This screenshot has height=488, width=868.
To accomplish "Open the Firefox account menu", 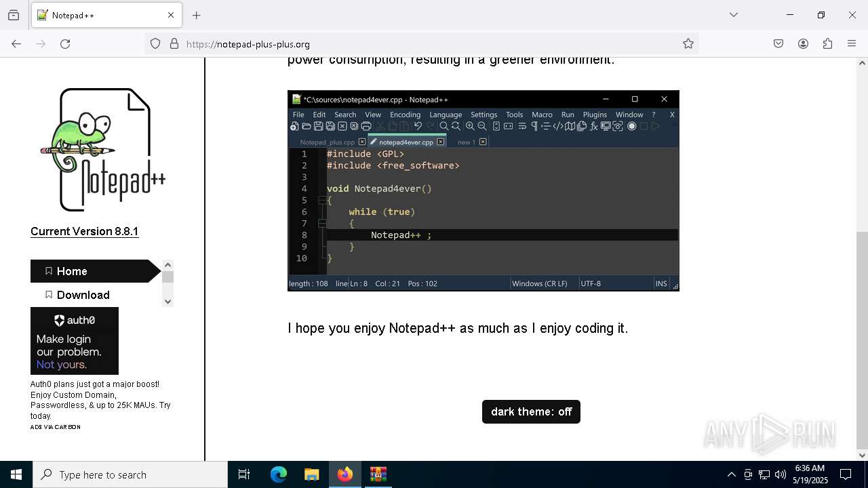I will click(x=803, y=43).
